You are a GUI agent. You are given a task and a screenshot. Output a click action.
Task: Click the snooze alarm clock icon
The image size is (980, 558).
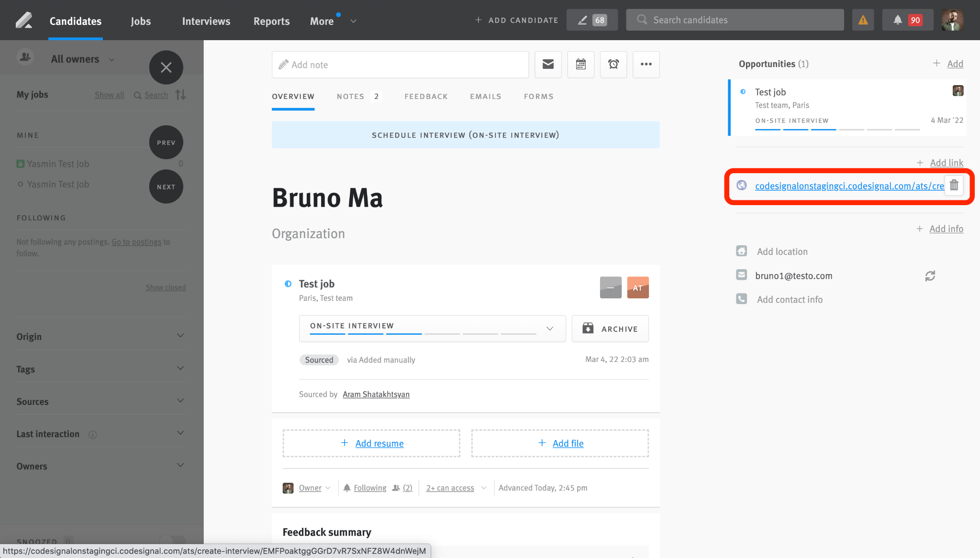pos(613,65)
